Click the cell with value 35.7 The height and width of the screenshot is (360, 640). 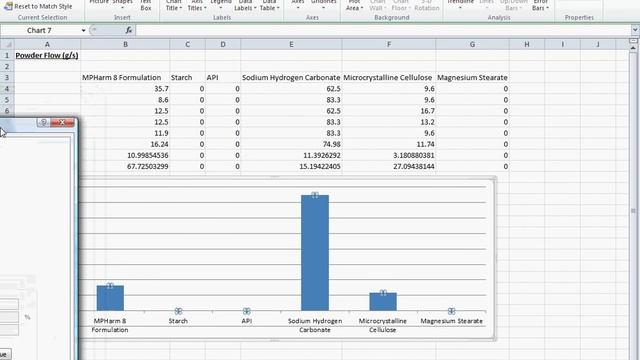pyautogui.click(x=125, y=89)
